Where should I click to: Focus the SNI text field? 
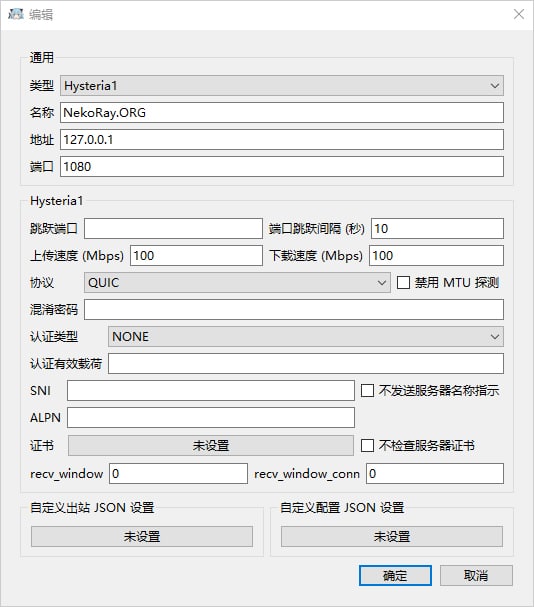(x=211, y=390)
